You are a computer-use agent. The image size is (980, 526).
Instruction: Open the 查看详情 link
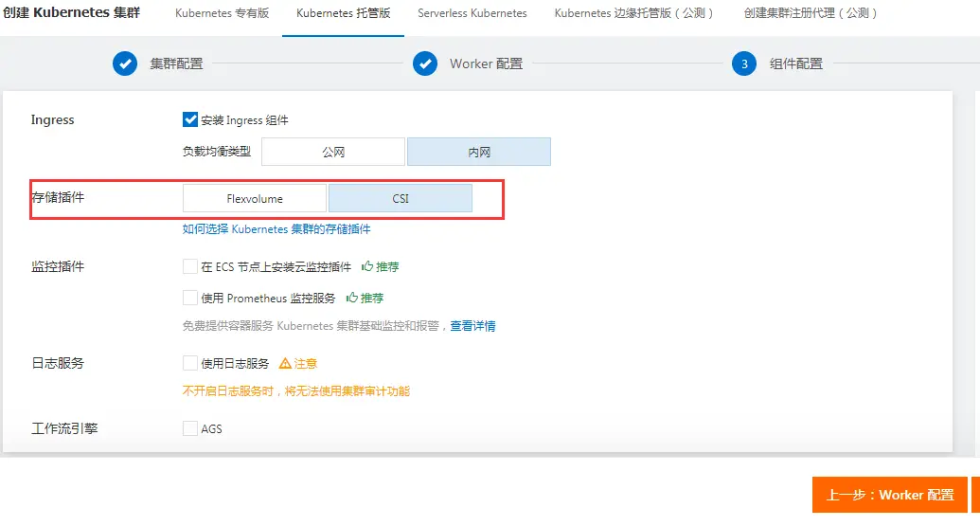click(472, 326)
